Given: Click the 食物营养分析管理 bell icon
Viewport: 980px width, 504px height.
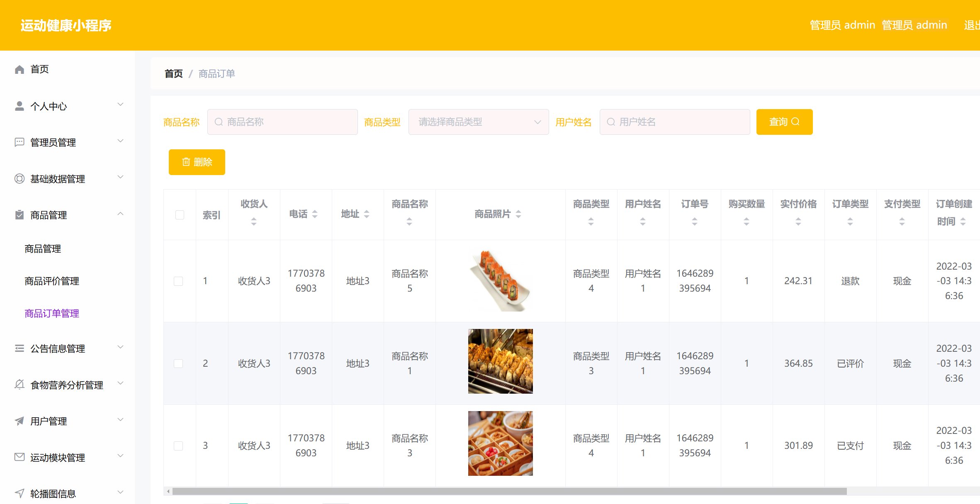Looking at the screenshot, I should click(x=19, y=385).
